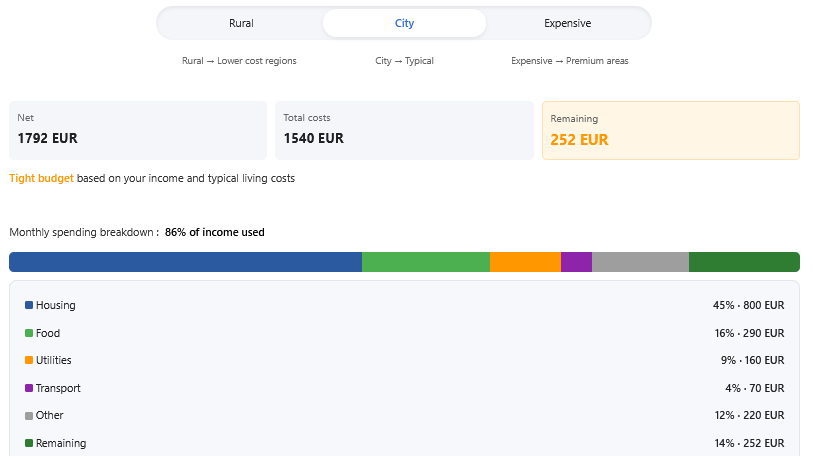The image size is (813, 456).
Task: Click the 45% · 800 EUR value
Action: pyautogui.click(x=748, y=305)
